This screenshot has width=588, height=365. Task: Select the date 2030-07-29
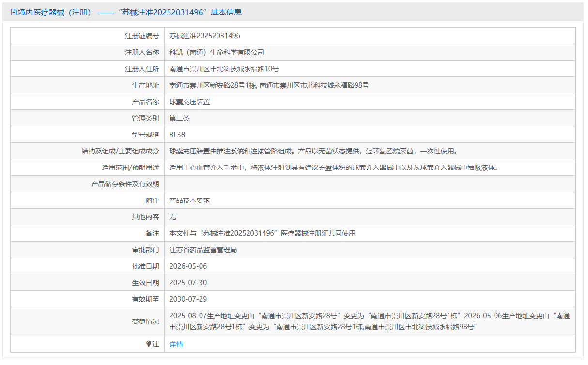tap(188, 299)
